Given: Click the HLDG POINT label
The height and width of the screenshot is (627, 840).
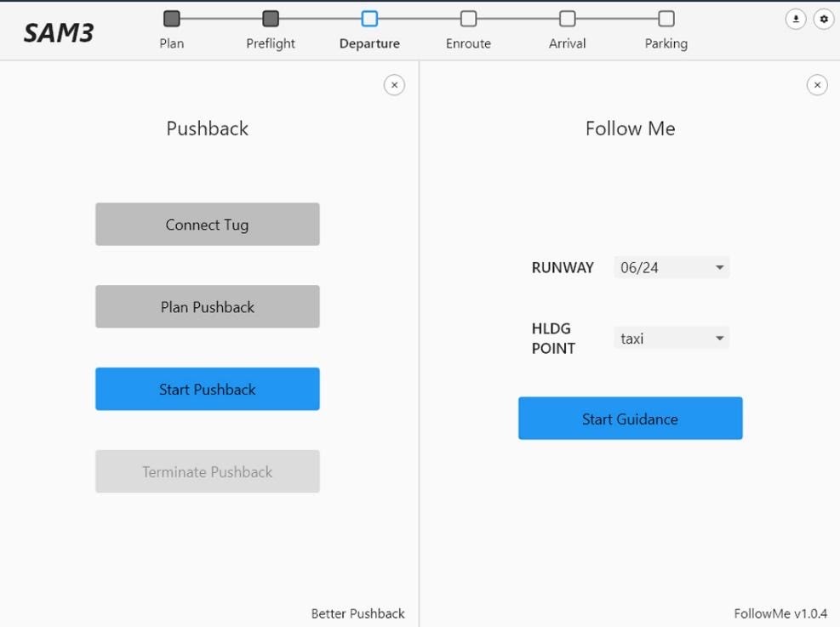Looking at the screenshot, I should click(553, 339).
